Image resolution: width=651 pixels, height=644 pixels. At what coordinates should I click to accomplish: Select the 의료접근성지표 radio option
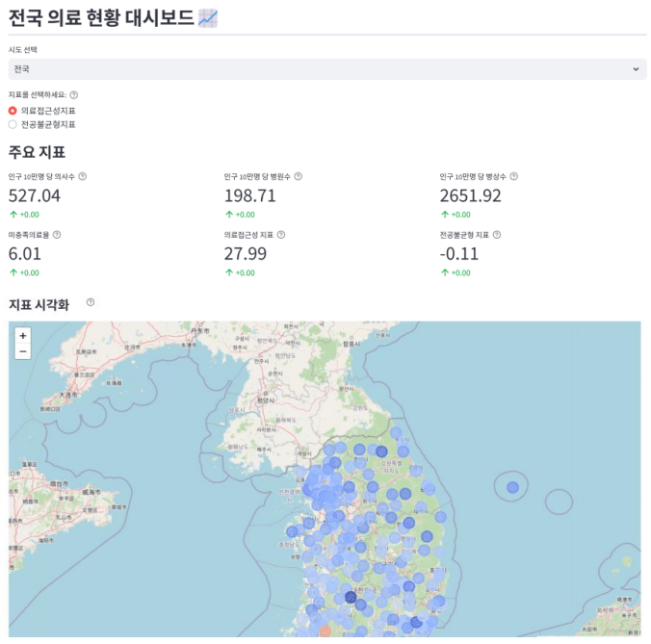tap(13, 111)
